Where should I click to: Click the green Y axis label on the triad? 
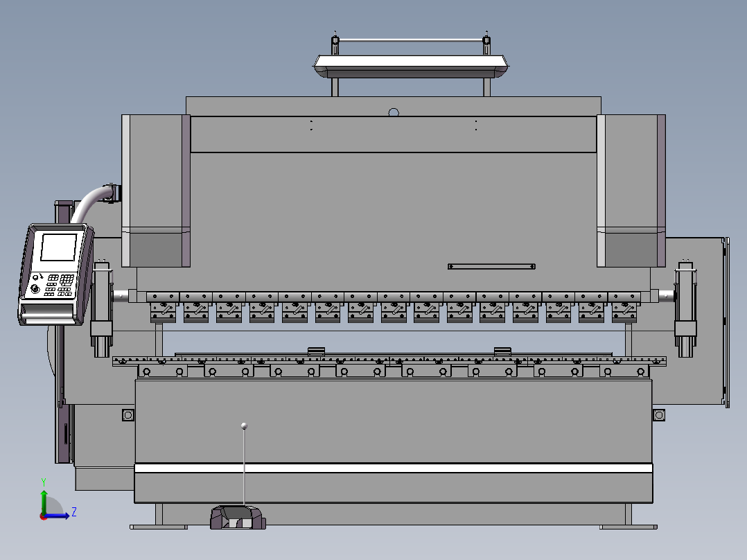pyautogui.click(x=44, y=482)
